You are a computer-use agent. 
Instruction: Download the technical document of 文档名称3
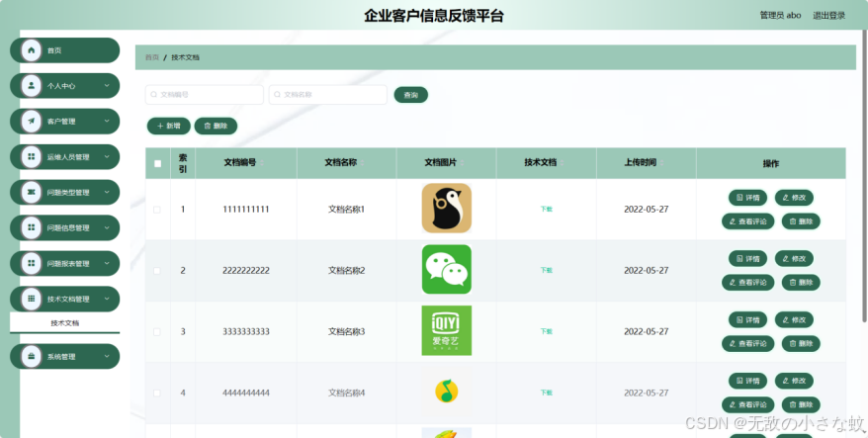(x=547, y=331)
